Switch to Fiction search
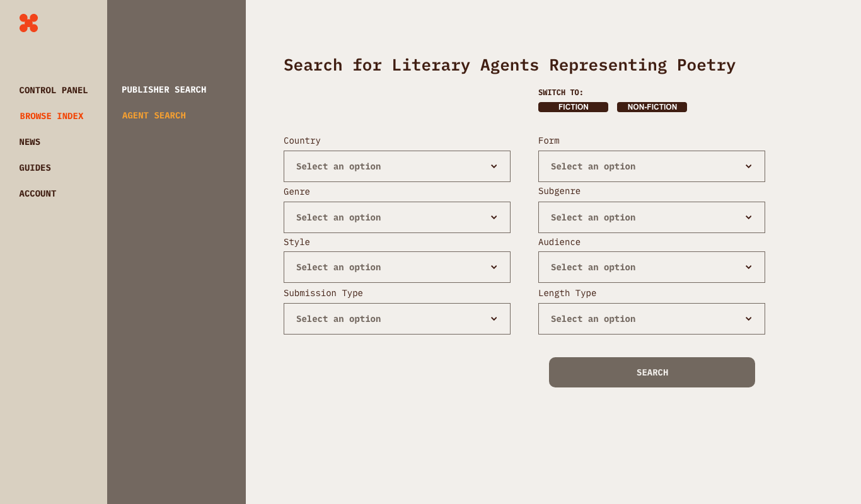The image size is (861, 504). [x=573, y=107]
